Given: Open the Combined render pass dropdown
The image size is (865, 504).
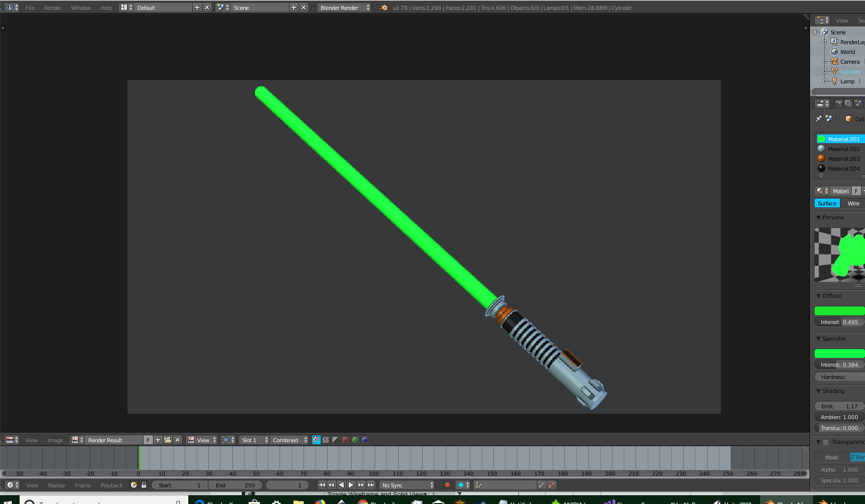Looking at the screenshot, I should pos(290,440).
